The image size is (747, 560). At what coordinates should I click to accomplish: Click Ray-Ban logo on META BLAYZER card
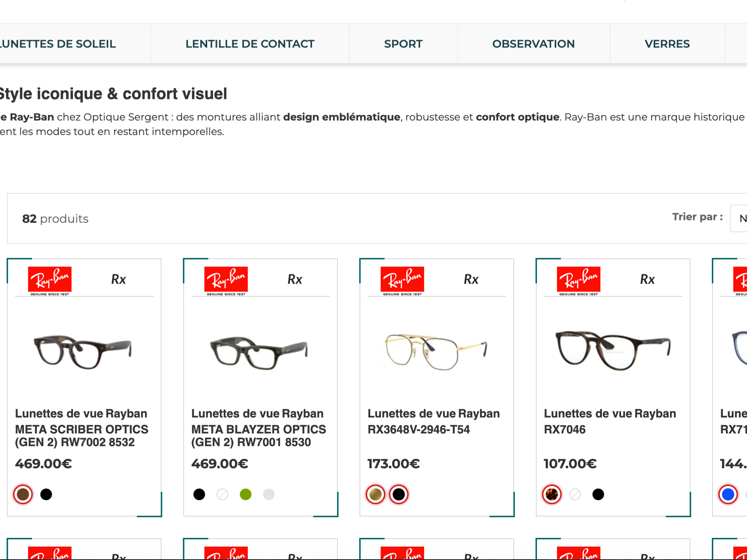tap(226, 281)
